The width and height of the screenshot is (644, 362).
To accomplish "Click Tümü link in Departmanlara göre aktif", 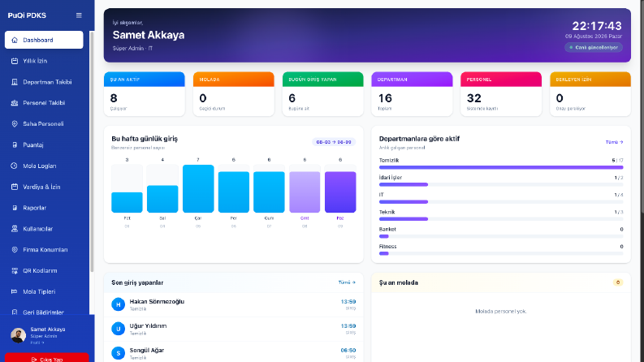I will point(614,142).
